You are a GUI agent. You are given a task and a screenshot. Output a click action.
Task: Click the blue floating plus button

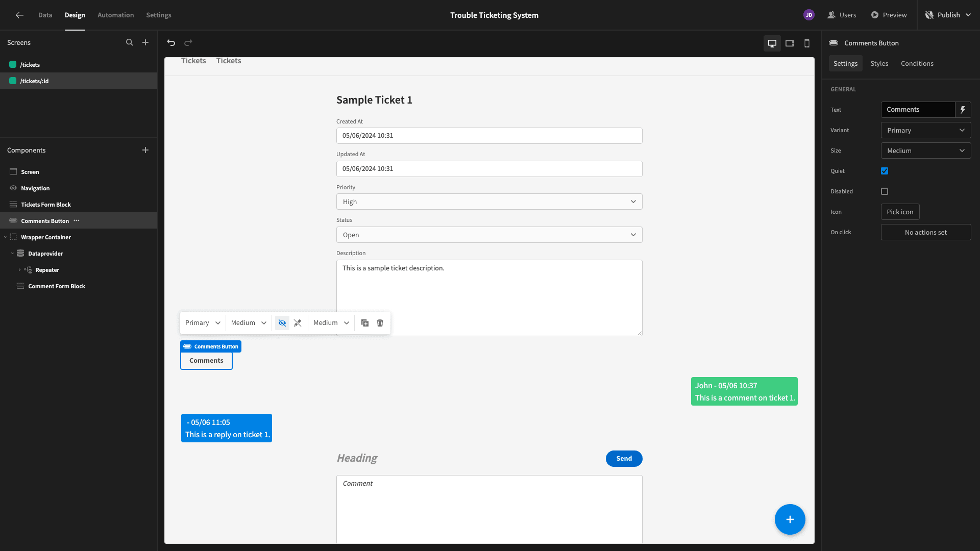[x=790, y=519]
